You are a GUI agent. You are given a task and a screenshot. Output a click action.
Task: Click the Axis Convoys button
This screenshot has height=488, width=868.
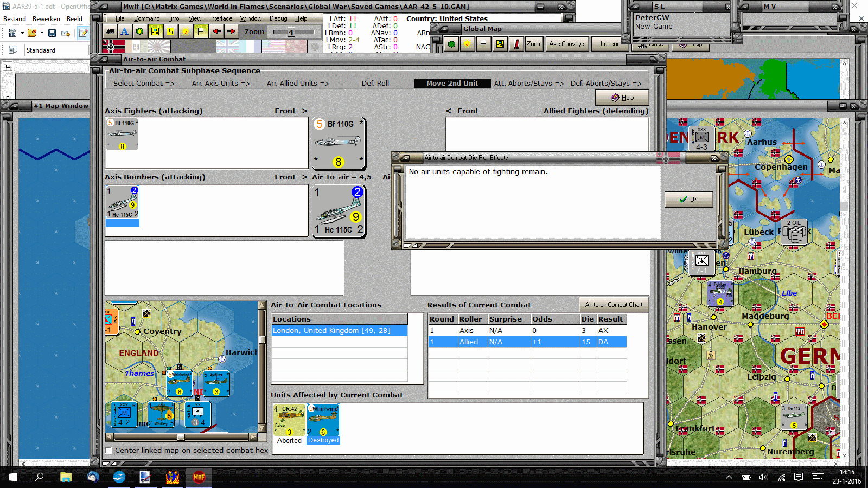click(x=566, y=44)
